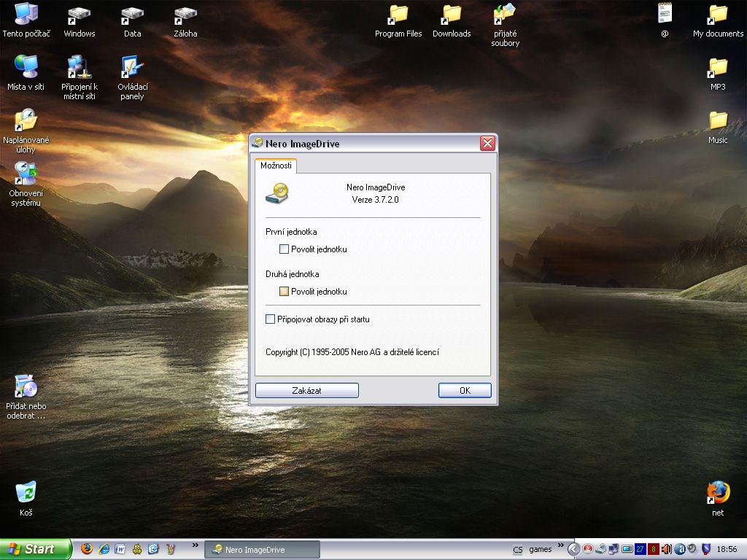This screenshot has width=747, height=560.
Task: Open the Naplánované úlohy desktop icon
Action: pyautogui.click(x=26, y=121)
